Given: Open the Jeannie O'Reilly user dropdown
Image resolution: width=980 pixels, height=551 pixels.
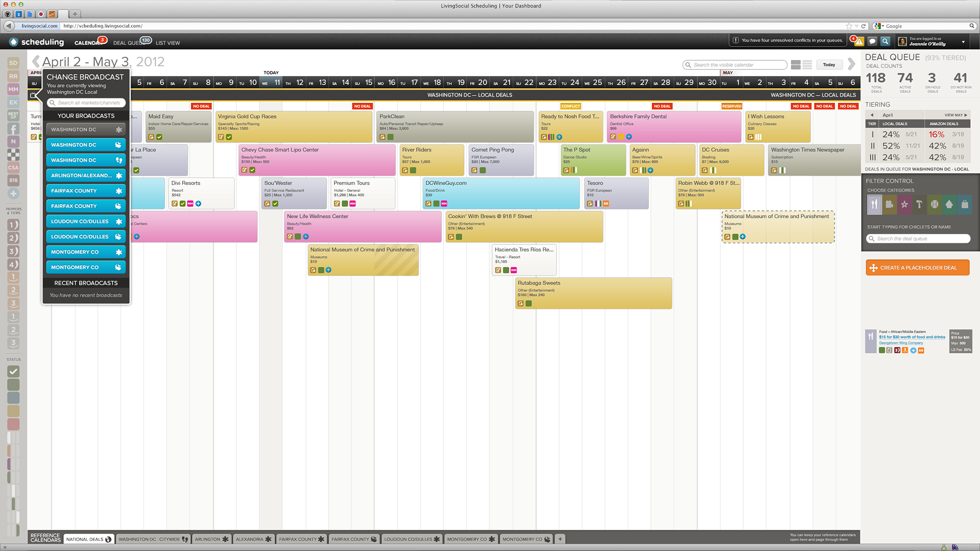Looking at the screenshot, I should (x=963, y=42).
